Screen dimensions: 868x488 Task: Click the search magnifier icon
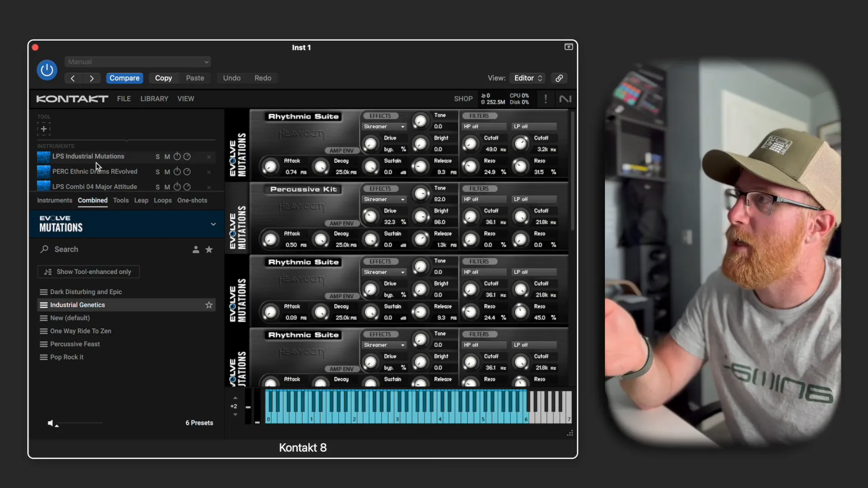tap(44, 249)
